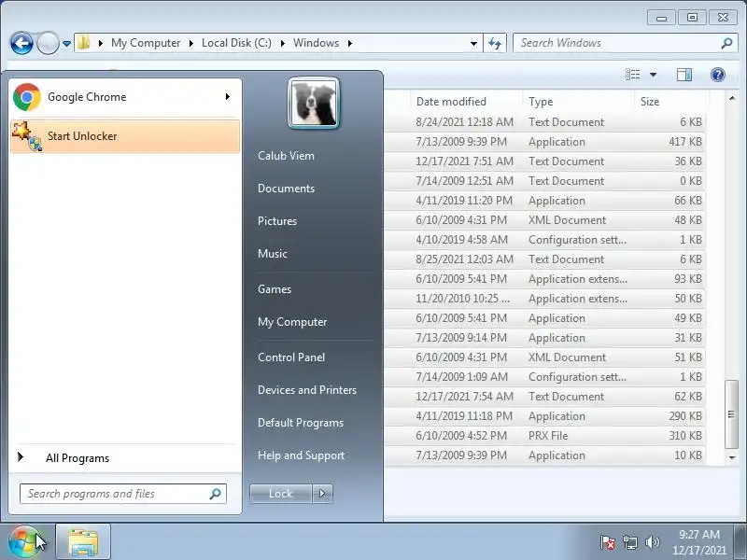
Task: Click magnifier icon in Start search
Action: 216,494
